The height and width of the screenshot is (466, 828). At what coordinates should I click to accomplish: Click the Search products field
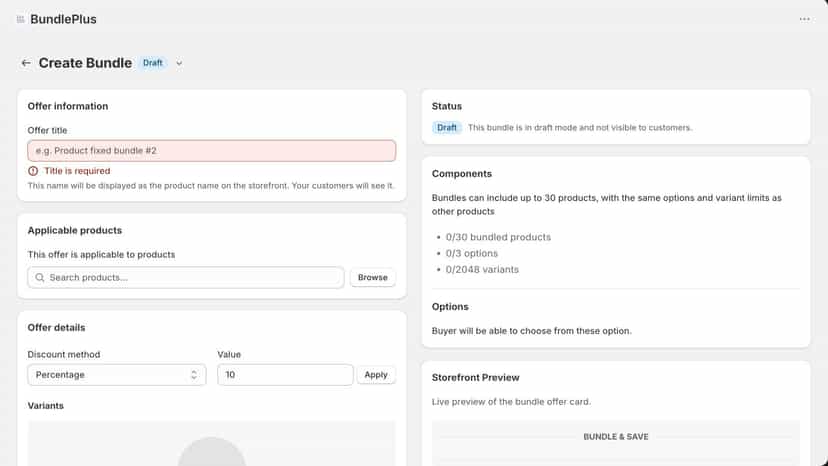click(186, 277)
